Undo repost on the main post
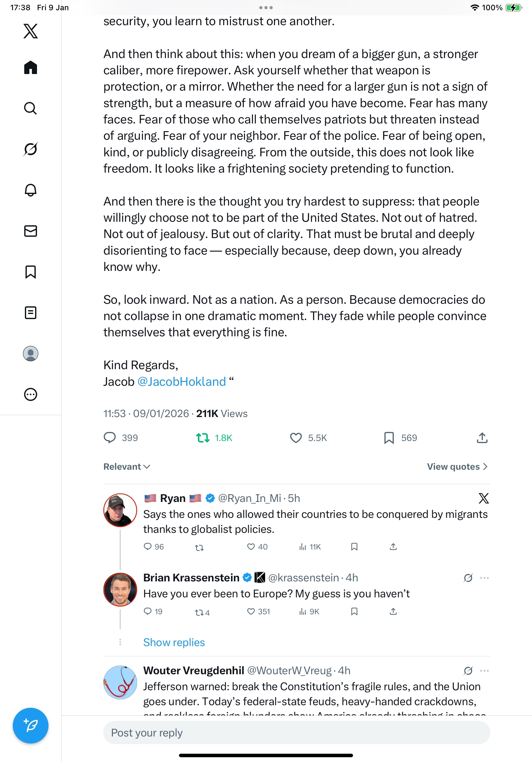Screen dimensions: 532x762 click(x=203, y=438)
